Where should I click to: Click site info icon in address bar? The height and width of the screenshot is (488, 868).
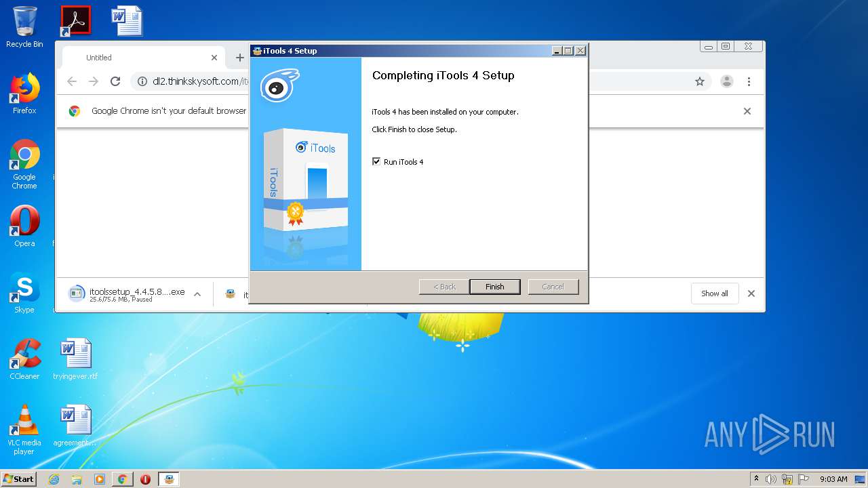tap(142, 81)
